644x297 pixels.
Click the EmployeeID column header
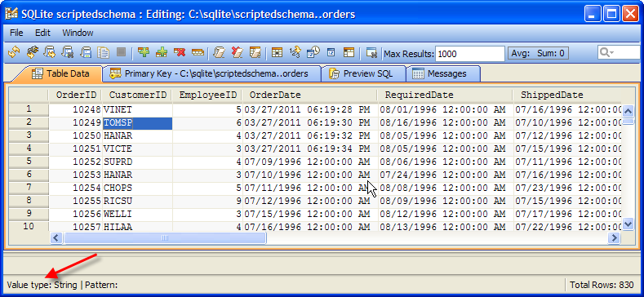pos(207,95)
